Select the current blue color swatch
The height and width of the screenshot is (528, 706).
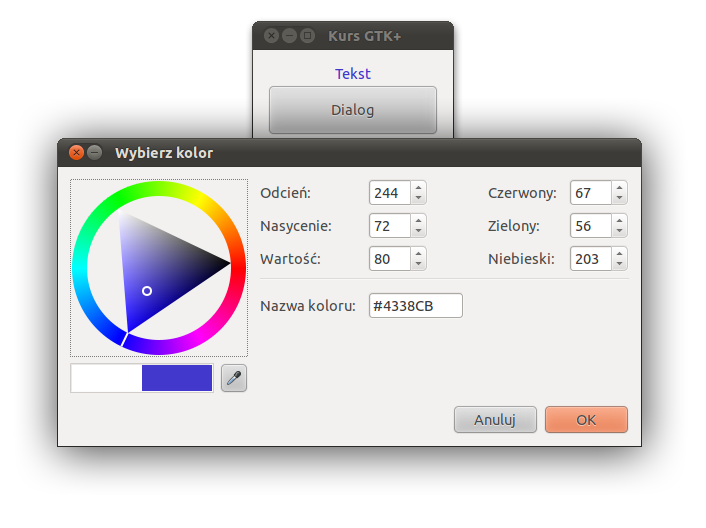pyautogui.click(x=177, y=378)
